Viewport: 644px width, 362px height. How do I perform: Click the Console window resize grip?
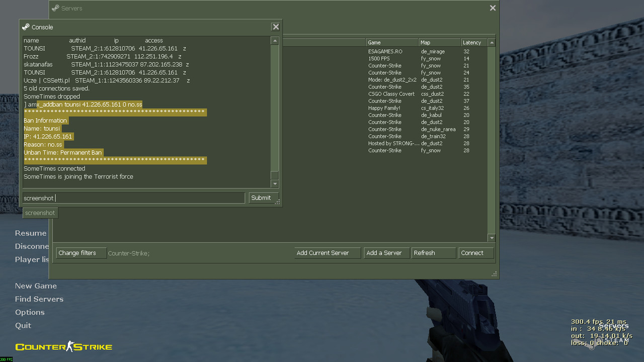click(278, 202)
